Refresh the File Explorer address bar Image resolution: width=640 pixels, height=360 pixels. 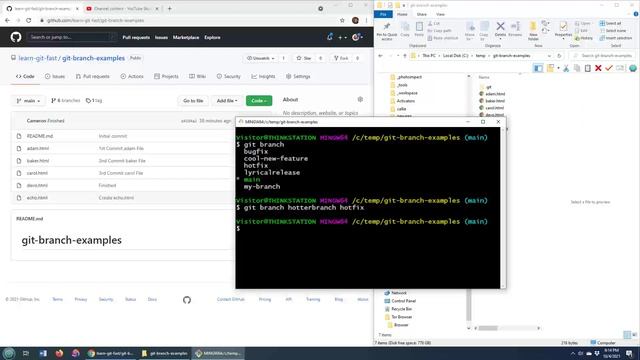click(559, 56)
